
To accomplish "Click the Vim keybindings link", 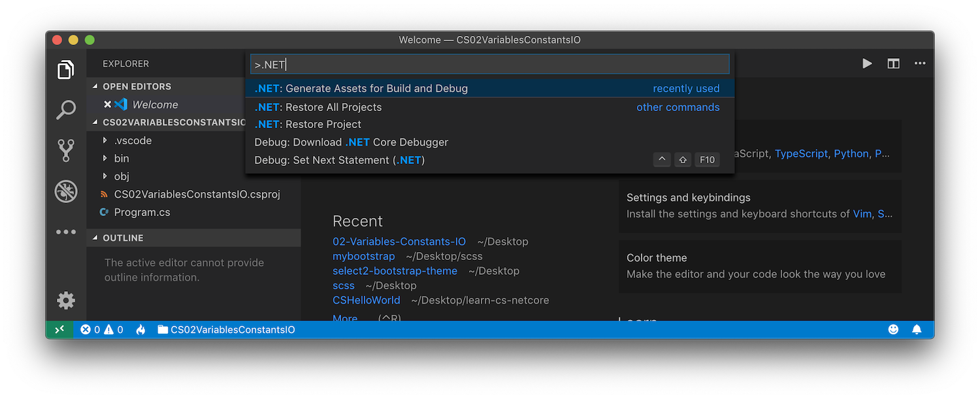I will point(862,214).
